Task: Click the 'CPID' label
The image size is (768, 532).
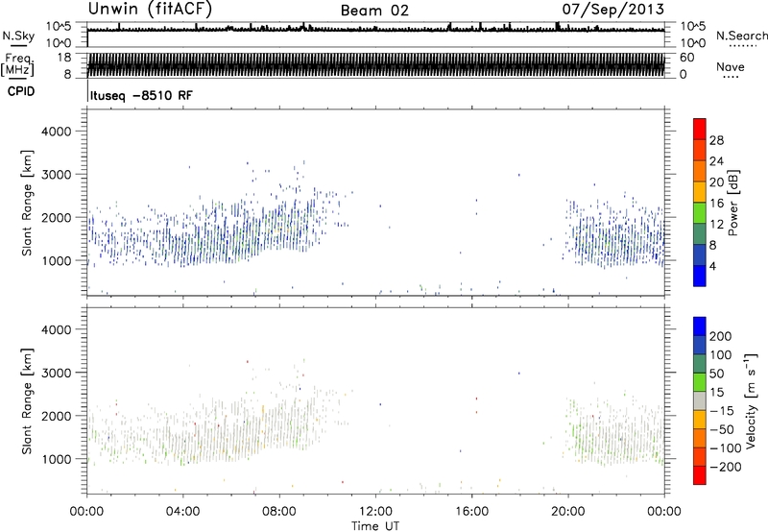Action: 21,91
